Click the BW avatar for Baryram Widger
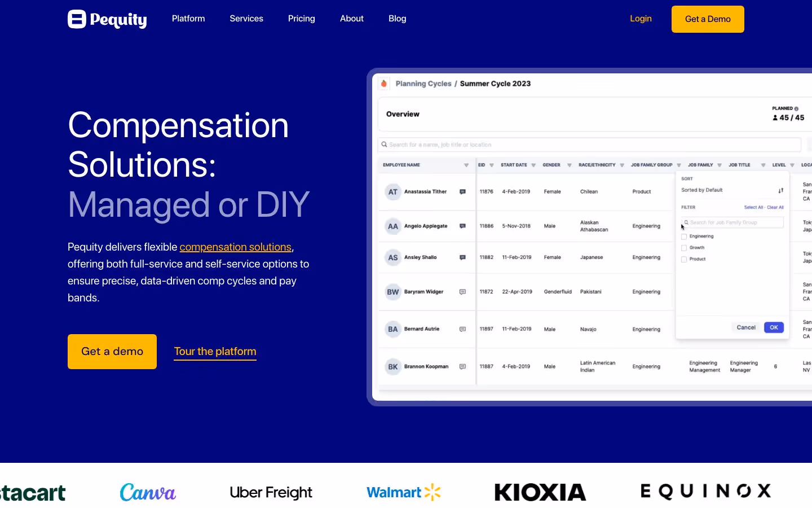The width and height of the screenshot is (812, 508). click(x=393, y=292)
